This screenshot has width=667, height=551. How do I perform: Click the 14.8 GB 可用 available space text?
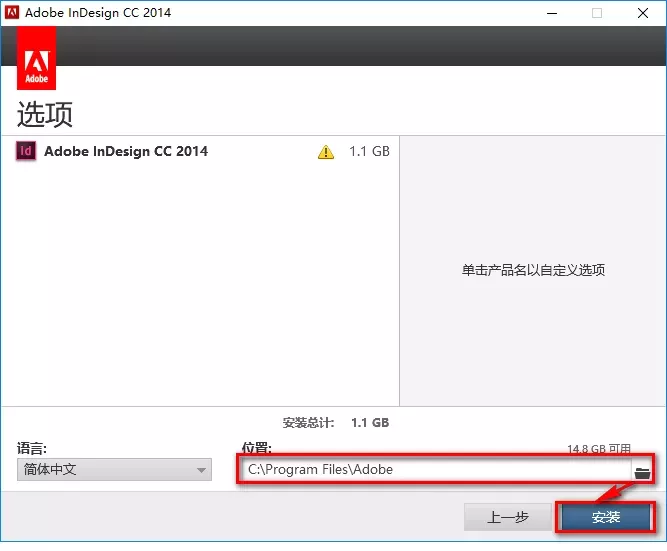(x=599, y=450)
